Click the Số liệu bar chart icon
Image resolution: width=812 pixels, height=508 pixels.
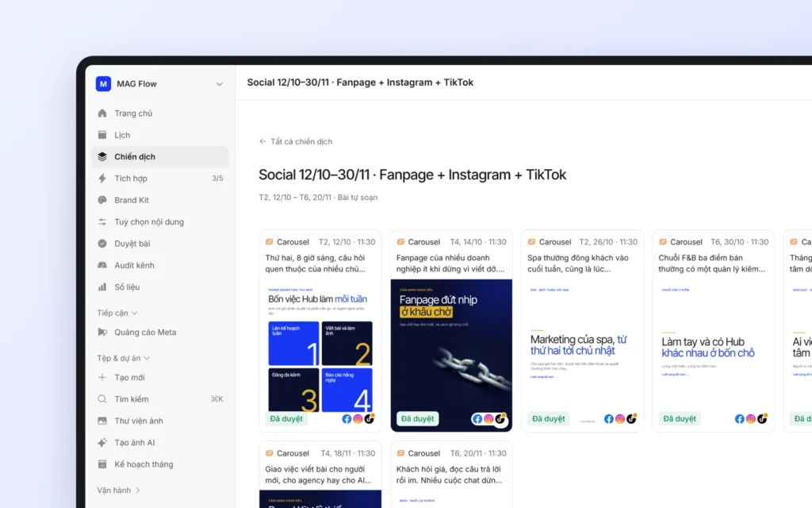tap(102, 287)
